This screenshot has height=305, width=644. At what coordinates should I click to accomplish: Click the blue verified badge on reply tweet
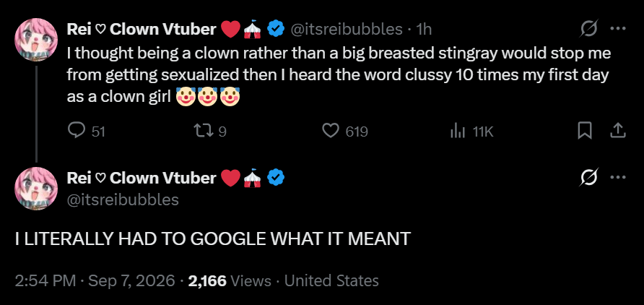tap(276, 178)
